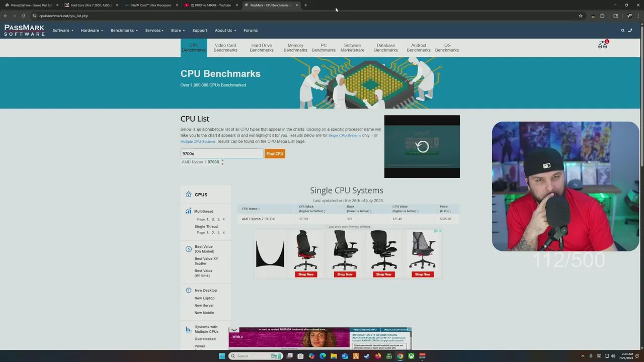Open the New Laptop sidebar link
The width and height of the screenshot is (644, 362).
pyautogui.click(x=204, y=298)
